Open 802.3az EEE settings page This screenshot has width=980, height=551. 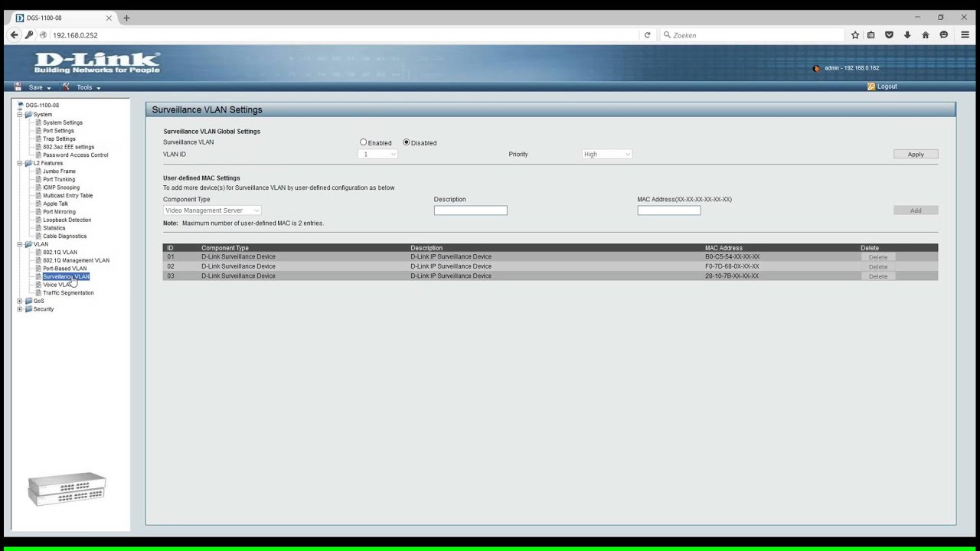68,147
